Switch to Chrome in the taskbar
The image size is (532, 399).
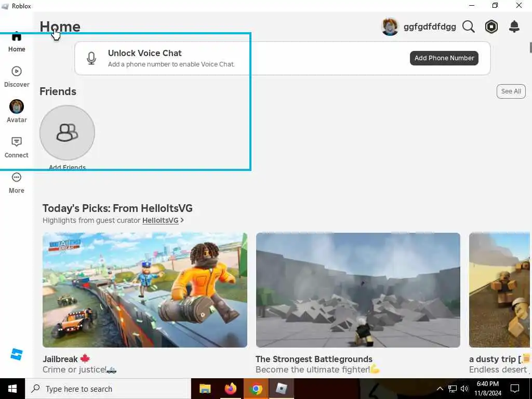click(256, 389)
